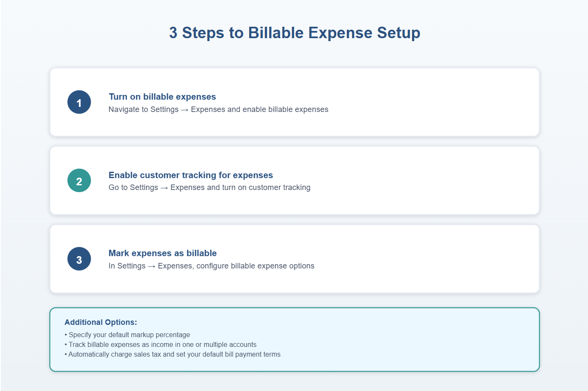Select the "Track billable expenses as income" bullet

(x=162, y=345)
